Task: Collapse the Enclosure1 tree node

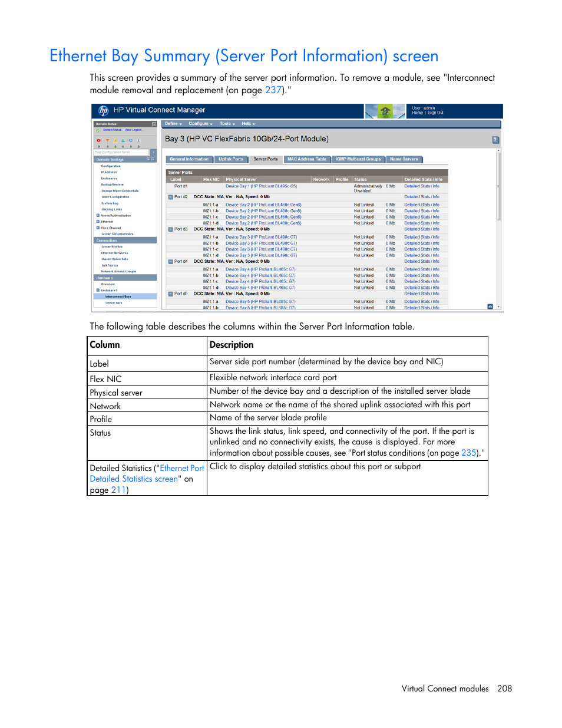Action: [98, 290]
